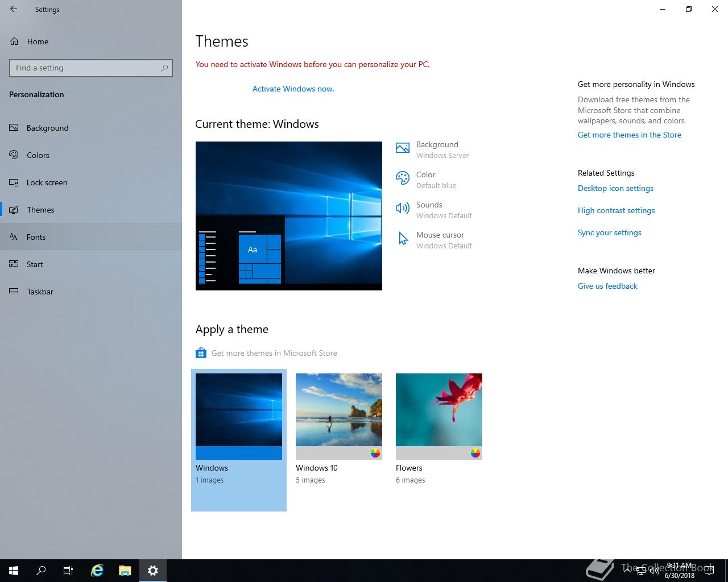Screen dimensions: 728x582
Task: Click Get more themes in Microsoft Store
Action: tap(274, 353)
